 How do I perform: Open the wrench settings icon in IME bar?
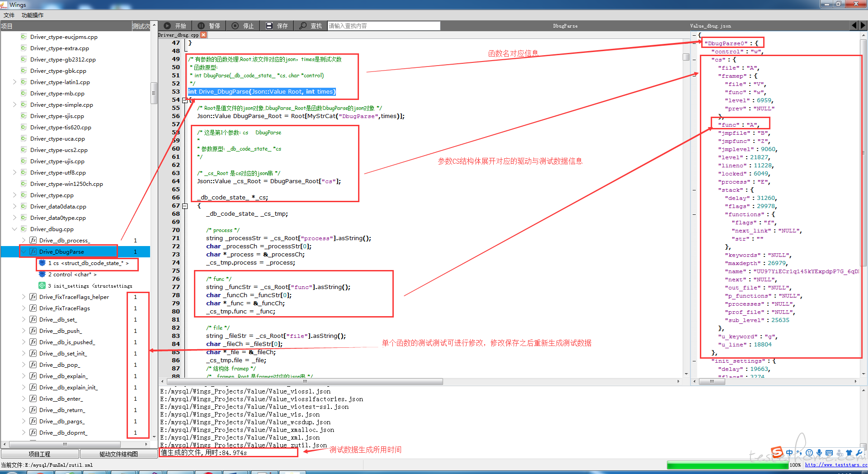[x=859, y=453]
